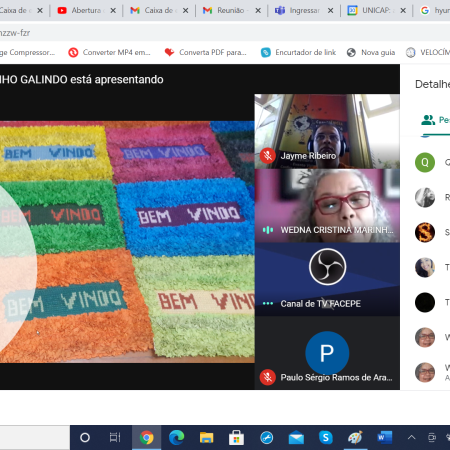Screen dimensions: 450x450
Task: Open Google Chrome from taskbar
Action: [146, 437]
